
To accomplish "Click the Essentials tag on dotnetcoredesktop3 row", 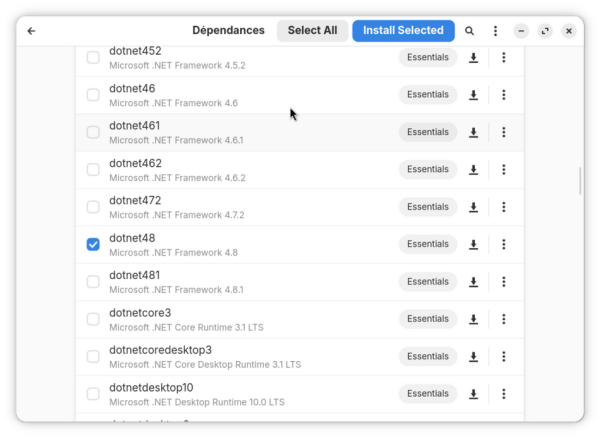I will [x=428, y=357].
